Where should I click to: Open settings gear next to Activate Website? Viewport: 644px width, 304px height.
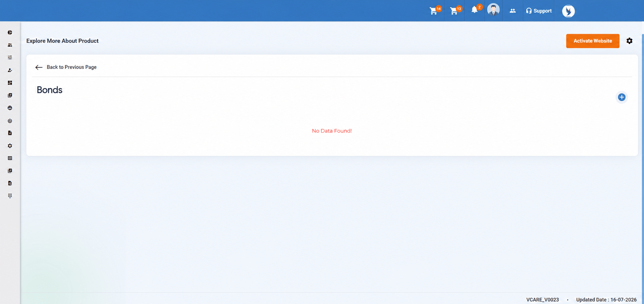pyautogui.click(x=630, y=41)
